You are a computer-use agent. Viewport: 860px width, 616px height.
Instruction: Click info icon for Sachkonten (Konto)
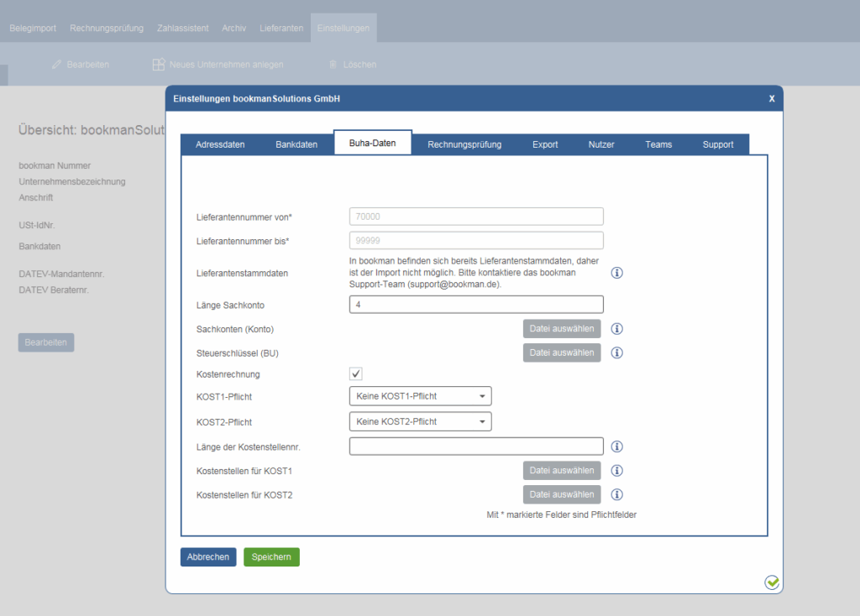[617, 328]
